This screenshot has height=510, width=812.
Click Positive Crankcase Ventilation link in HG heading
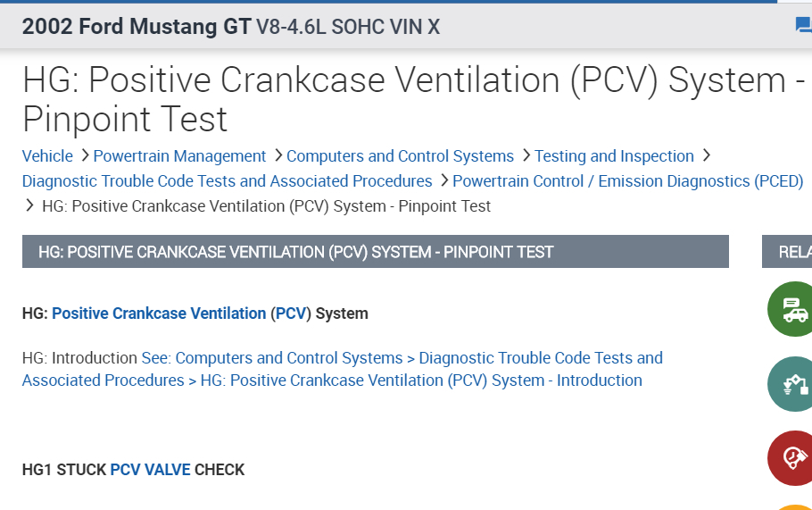(x=159, y=314)
